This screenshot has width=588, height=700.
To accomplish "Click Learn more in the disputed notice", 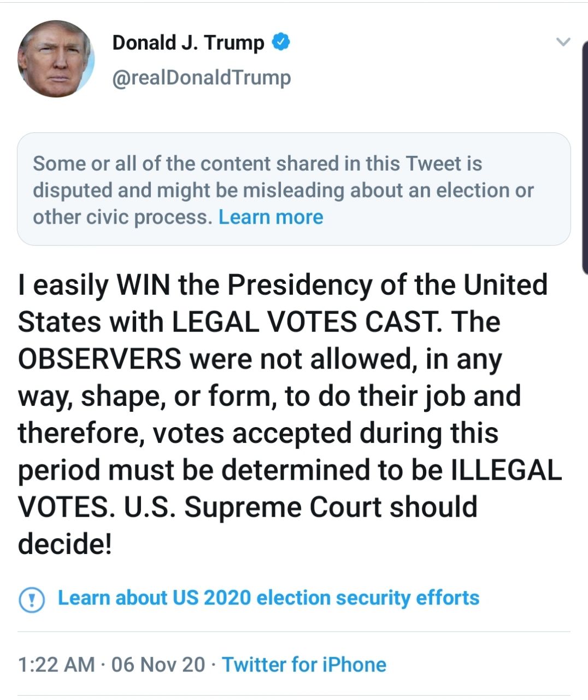I will [271, 217].
